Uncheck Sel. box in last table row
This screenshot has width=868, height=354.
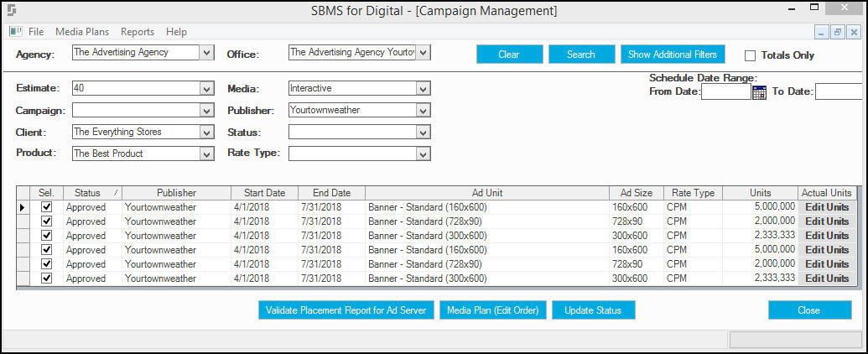point(47,279)
